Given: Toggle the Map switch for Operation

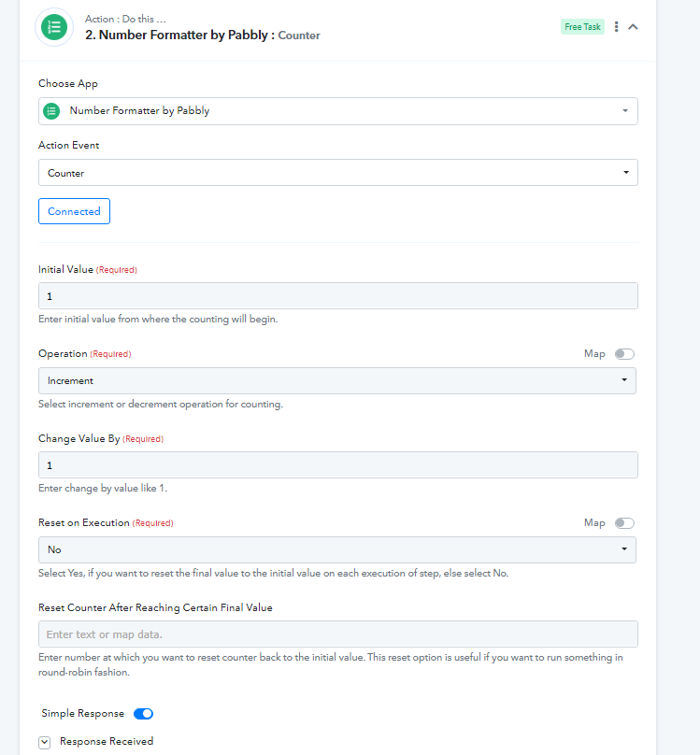Looking at the screenshot, I should (x=624, y=354).
